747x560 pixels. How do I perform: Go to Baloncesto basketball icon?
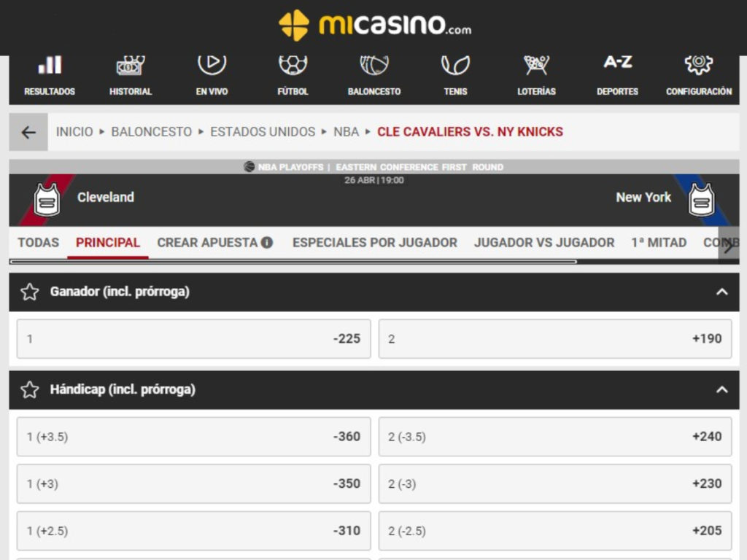(x=374, y=65)
